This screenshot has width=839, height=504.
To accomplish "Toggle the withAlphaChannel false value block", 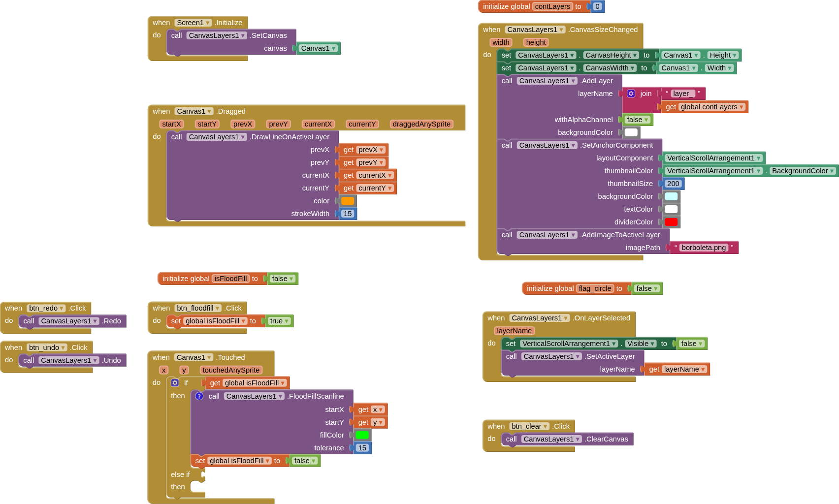I will 637,120.
